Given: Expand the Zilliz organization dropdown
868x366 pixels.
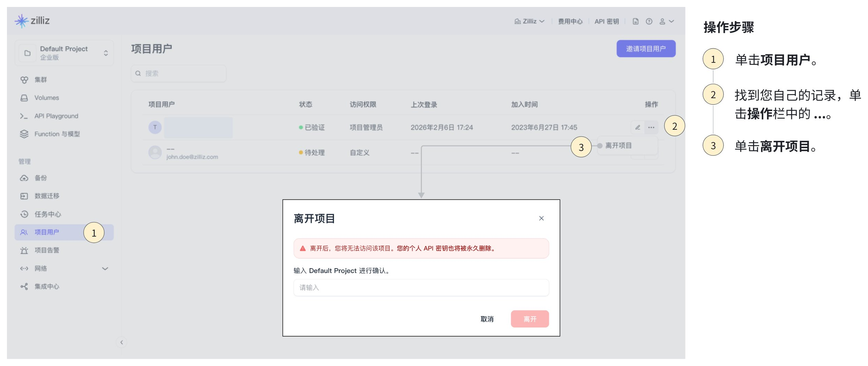Looking at the screenshot, I should (529, 22).
